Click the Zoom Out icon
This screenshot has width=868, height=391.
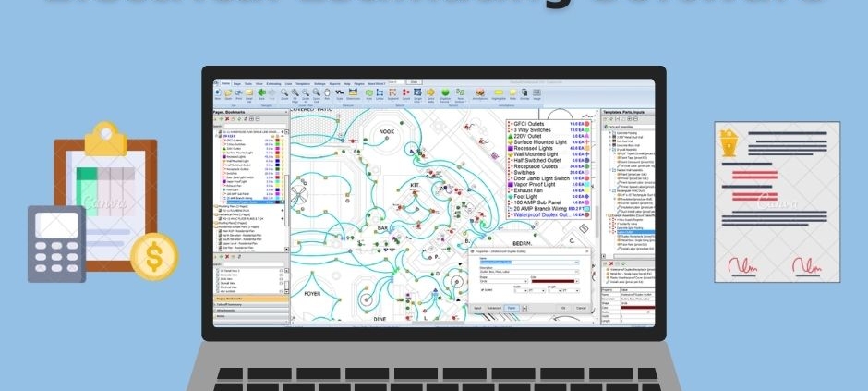pyautogui.click(x=316, y=92)
